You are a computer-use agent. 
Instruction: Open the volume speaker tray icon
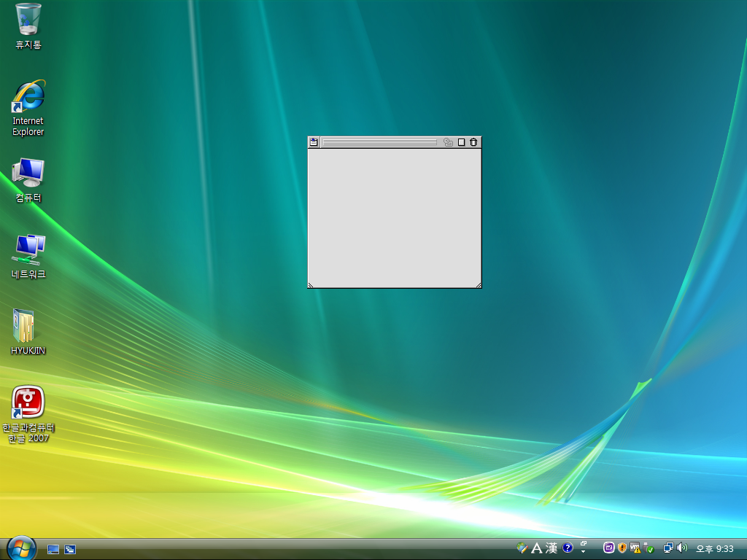coord(682,548)
